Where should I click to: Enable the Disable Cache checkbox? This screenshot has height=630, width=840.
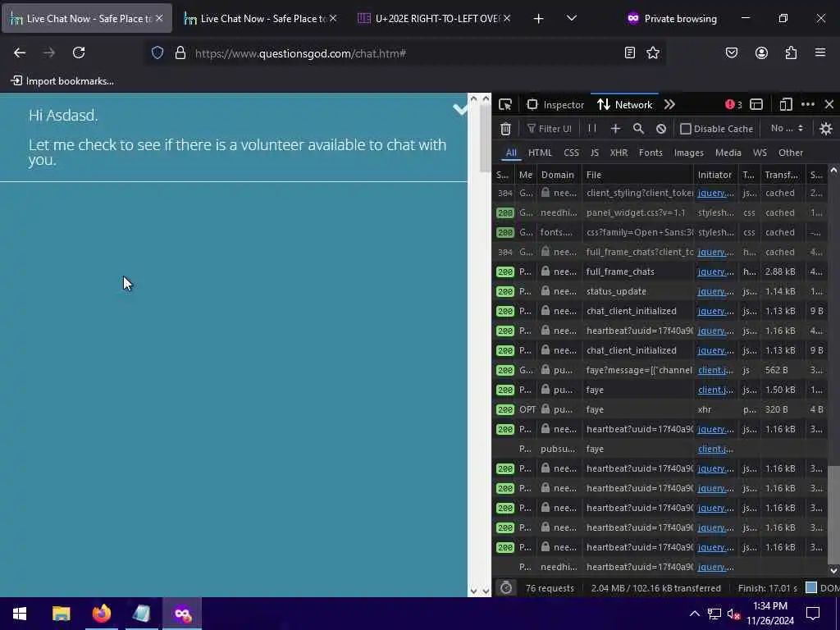coord(685,129)
